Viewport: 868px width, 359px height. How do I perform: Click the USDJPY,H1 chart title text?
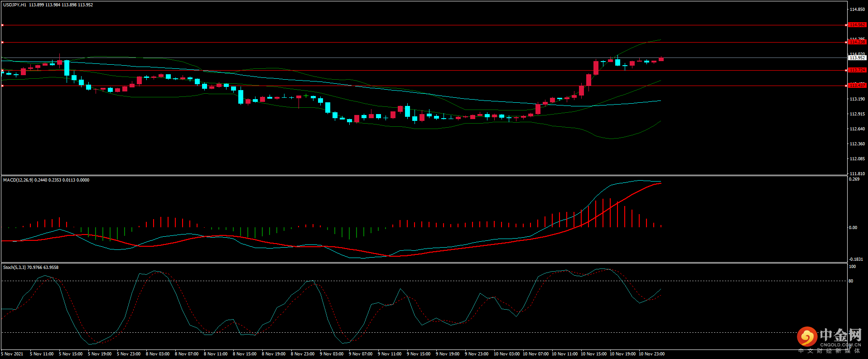pos(15,5)
